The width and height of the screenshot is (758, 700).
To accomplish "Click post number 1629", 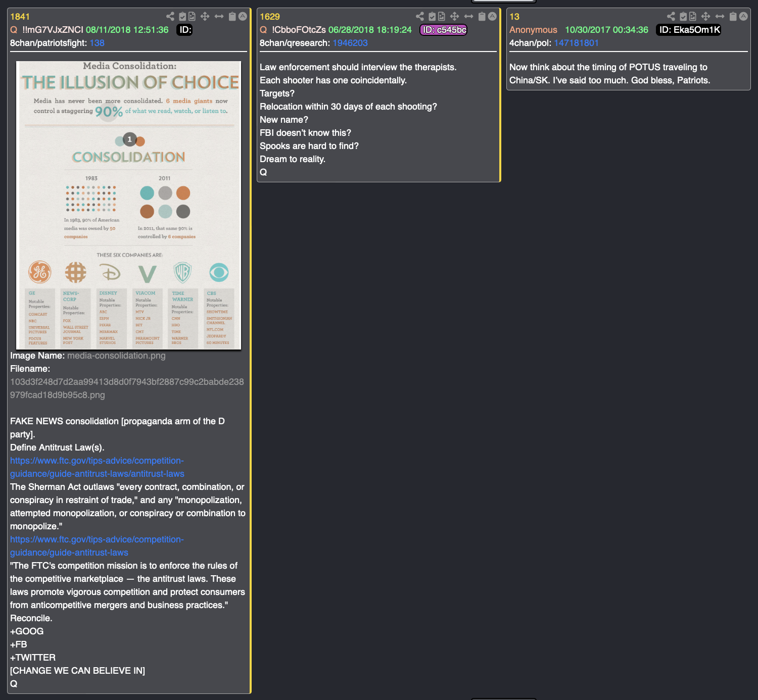I will (x=270, y=17).
